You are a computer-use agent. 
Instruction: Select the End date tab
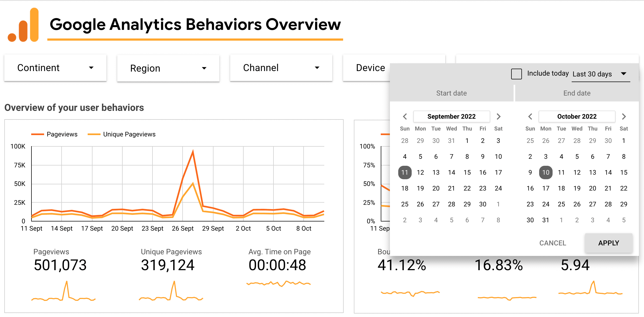click(577, 93)
